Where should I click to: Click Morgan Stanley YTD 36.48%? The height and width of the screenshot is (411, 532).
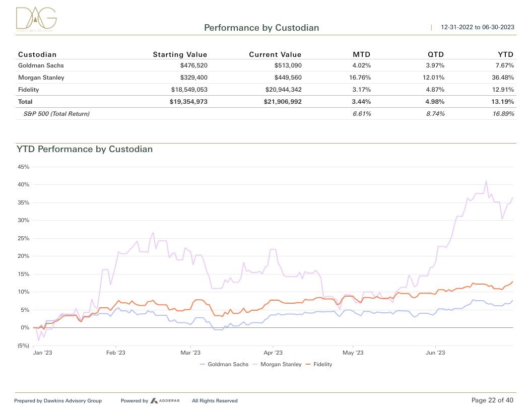(503, 78)
